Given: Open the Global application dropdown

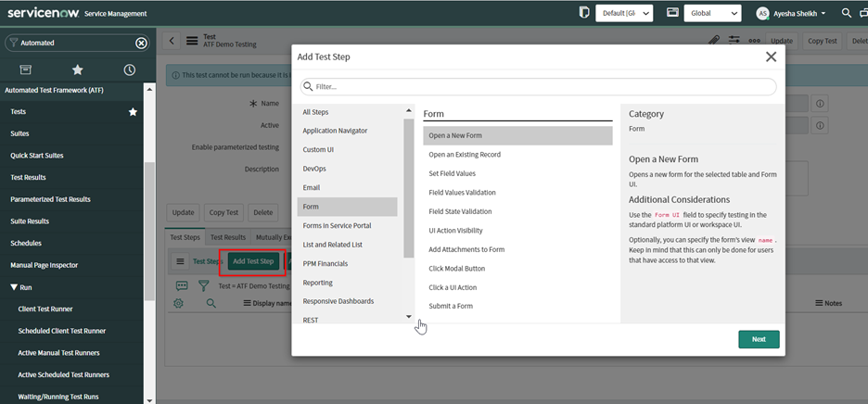Looking at the screenshot, I should pos(712,13).
